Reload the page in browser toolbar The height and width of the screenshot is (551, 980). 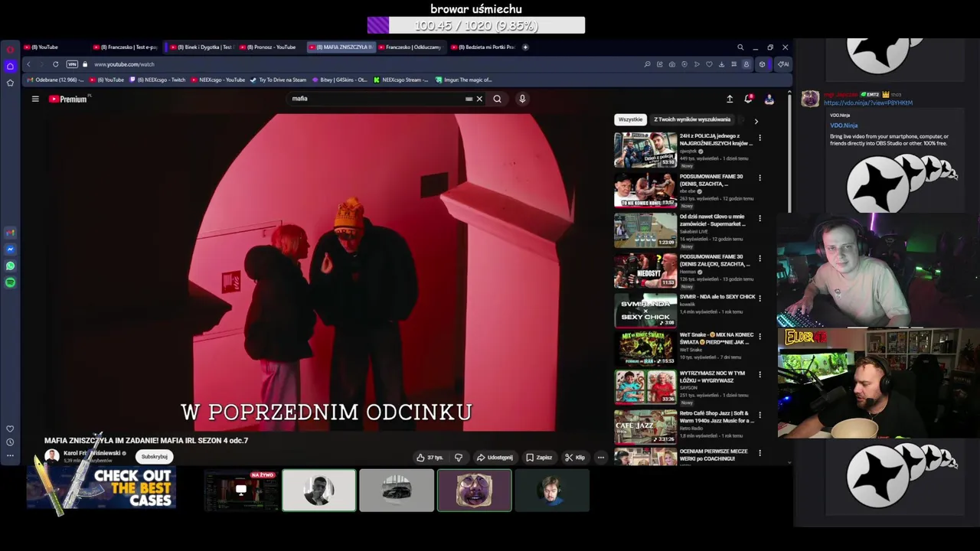tap(55, 64)
